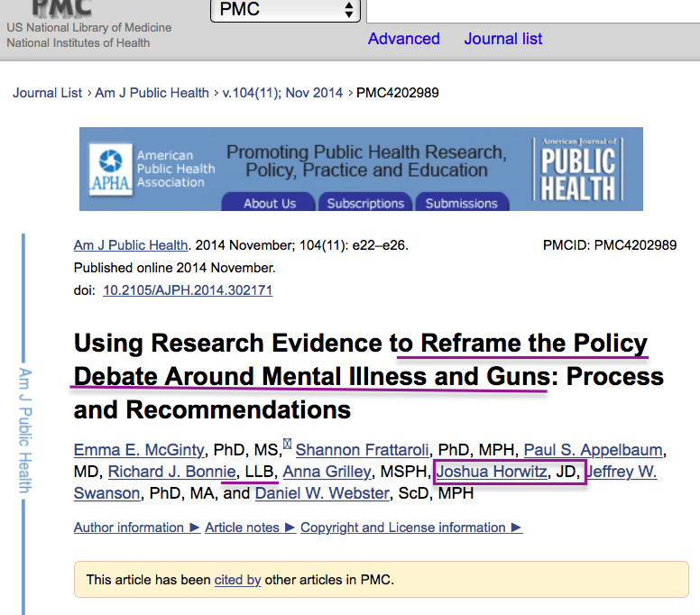Go to v.104(11); Nov 2014 breadcrumb
700x615 pixels.
point(283,93)
